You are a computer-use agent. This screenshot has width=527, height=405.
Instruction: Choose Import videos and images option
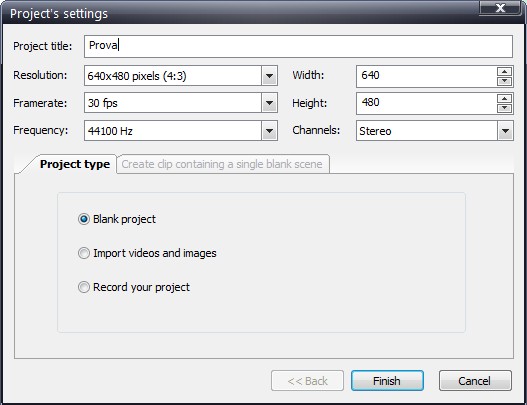pos(84,253)
